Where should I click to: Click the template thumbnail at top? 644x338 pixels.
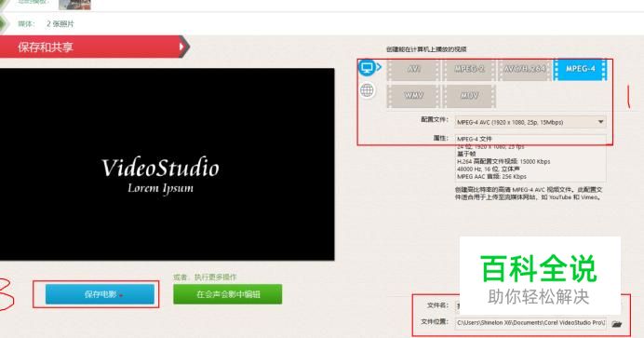point(74,5)
